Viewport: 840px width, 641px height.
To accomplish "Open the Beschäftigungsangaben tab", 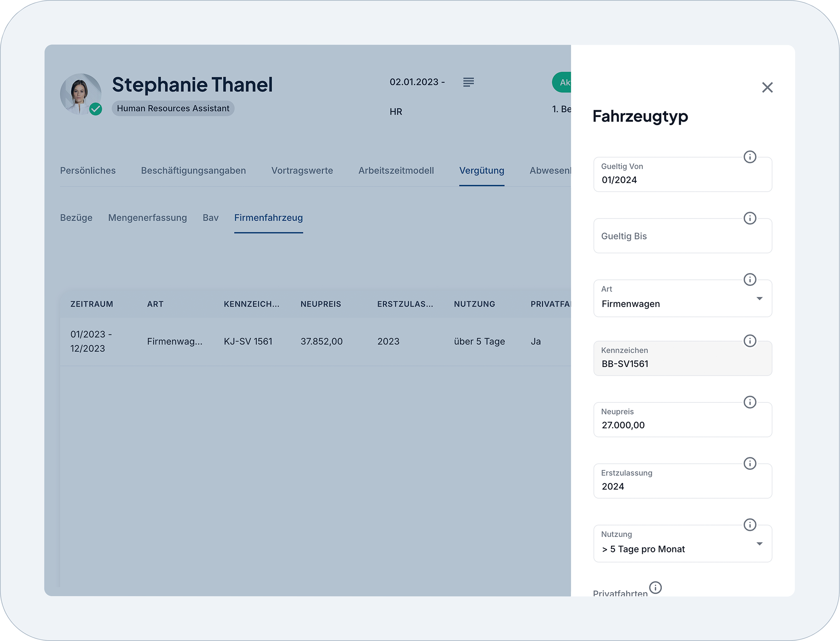I will coord(194,171).
